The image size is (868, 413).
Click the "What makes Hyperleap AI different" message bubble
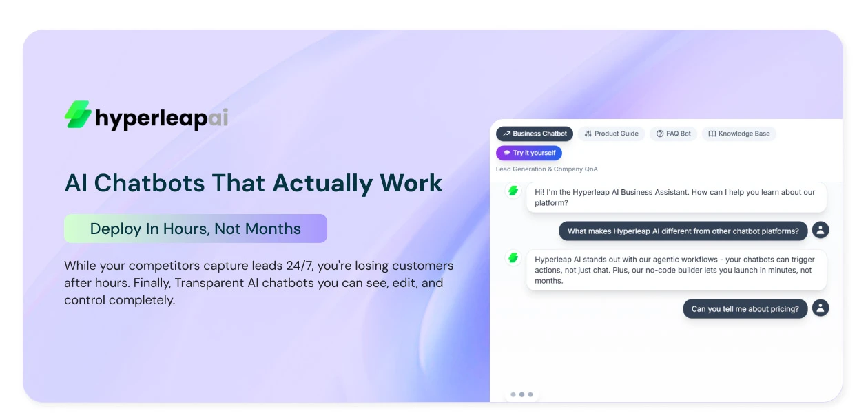point(683,231)
